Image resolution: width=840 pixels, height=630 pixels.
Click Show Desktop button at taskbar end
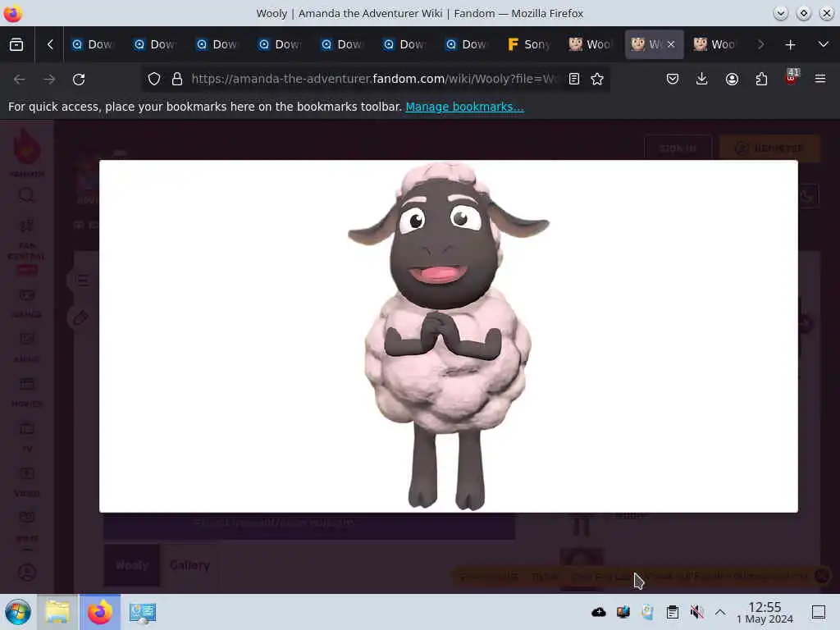[819, 612]
